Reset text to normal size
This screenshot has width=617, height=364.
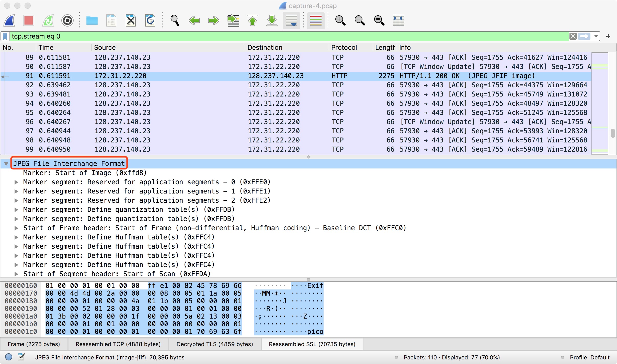coord(379,20)
